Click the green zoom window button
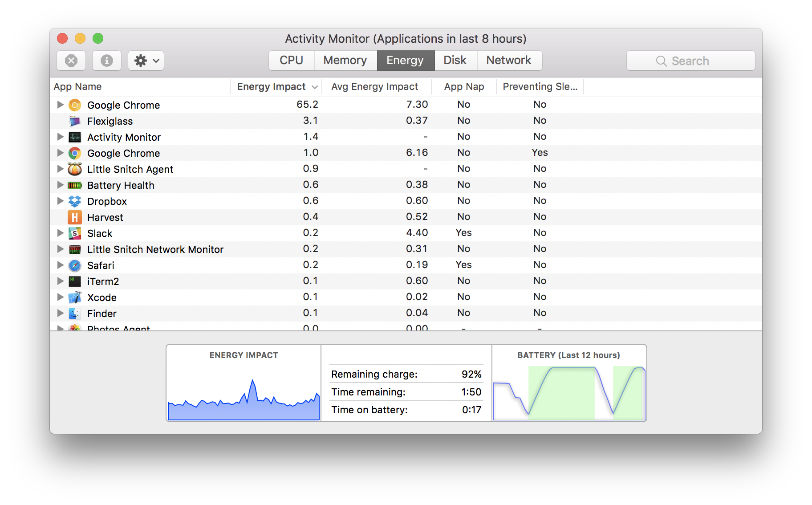Screen dimensions: 812x505 (x=98, y=38)
